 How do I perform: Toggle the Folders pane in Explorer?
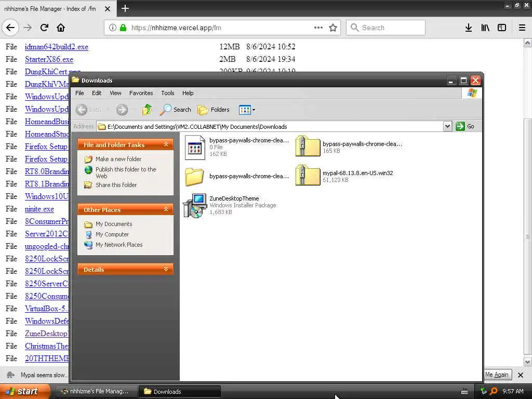[x=214, y=110]
